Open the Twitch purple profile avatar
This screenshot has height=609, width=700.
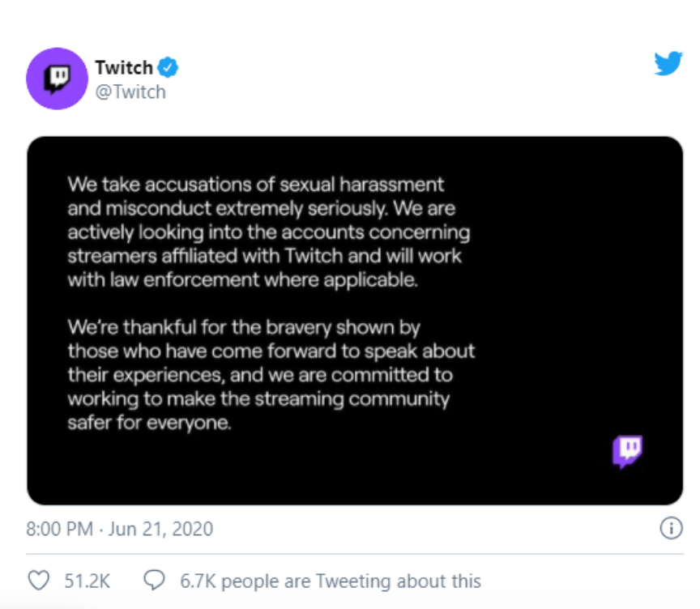[x=57, y=79]
